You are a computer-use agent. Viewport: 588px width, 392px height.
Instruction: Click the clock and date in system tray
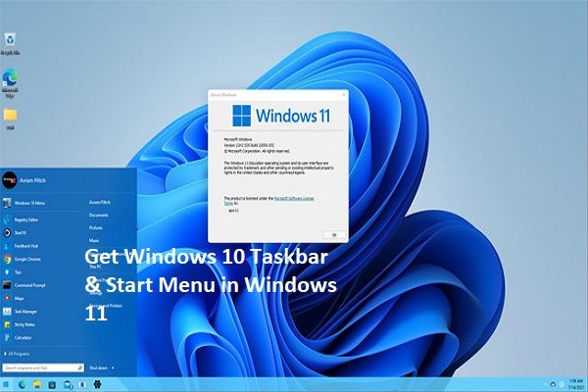pyautogui.click(x=571, y=384)
